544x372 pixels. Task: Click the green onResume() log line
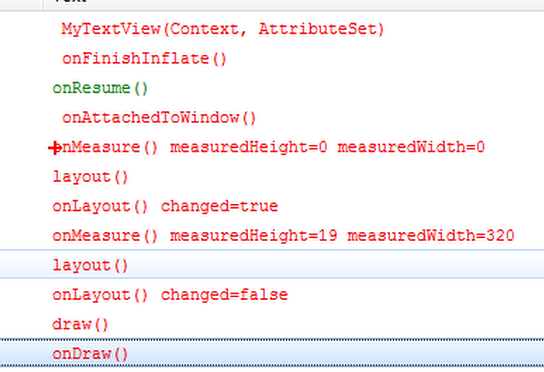pos(272,88)
